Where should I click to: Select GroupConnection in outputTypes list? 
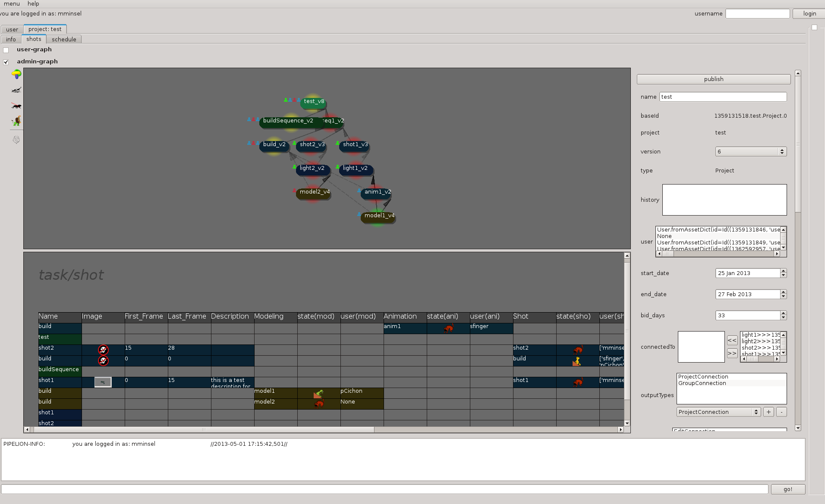tap(731, 383)
